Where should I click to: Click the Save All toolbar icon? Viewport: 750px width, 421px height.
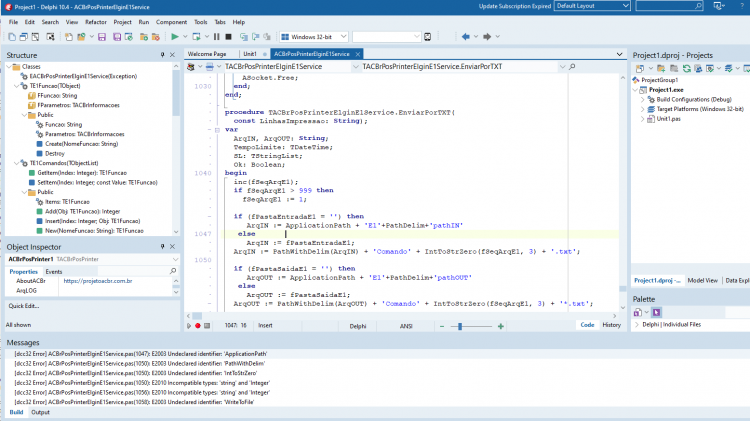(117, 37)
